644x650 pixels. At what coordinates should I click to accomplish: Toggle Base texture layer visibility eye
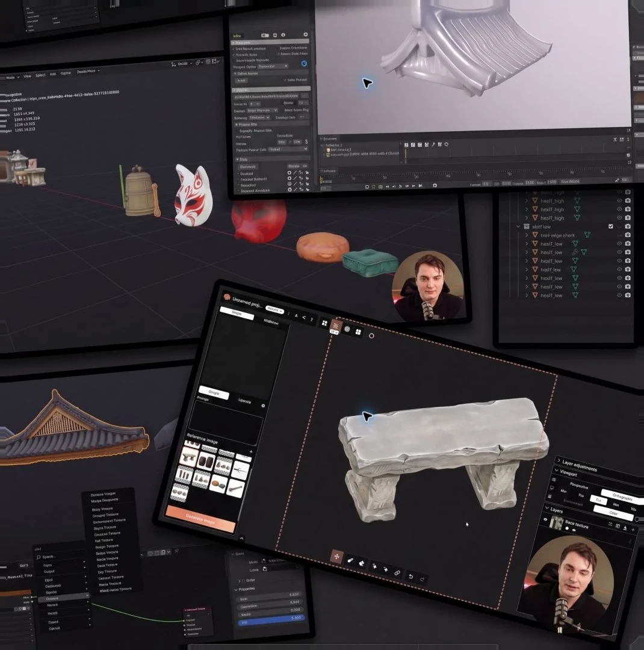(x=545, y=519)
